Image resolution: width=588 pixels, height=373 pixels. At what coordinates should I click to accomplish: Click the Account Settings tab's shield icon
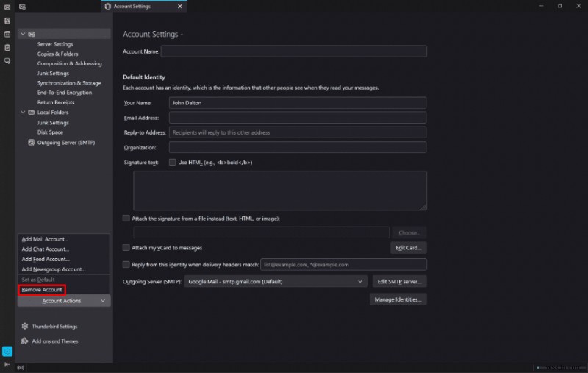click(107, 7)
